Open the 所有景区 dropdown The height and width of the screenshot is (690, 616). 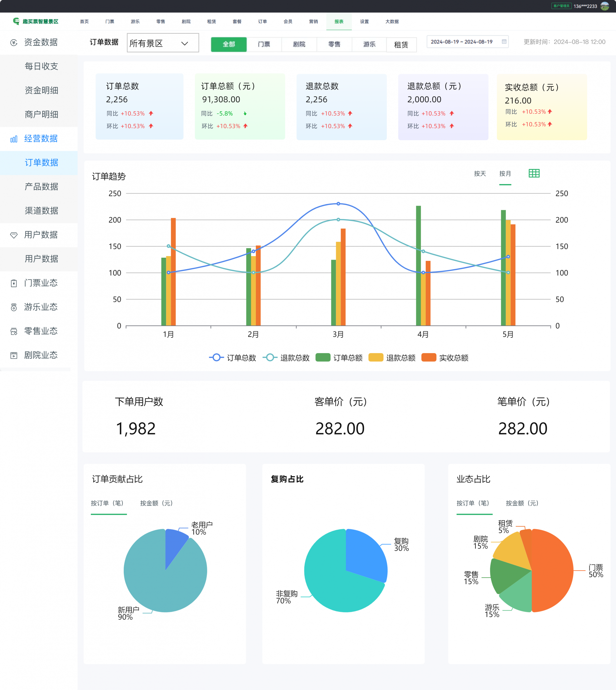point(163,43)
